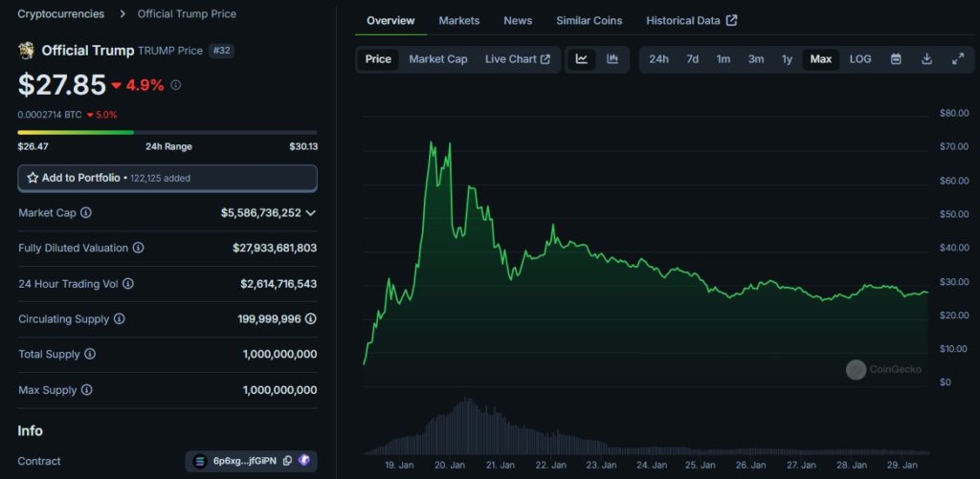Image resolution: width=980 pixels, height=479 pixels.
Task: Switch to the Markets tab
Action: [459, 21]
